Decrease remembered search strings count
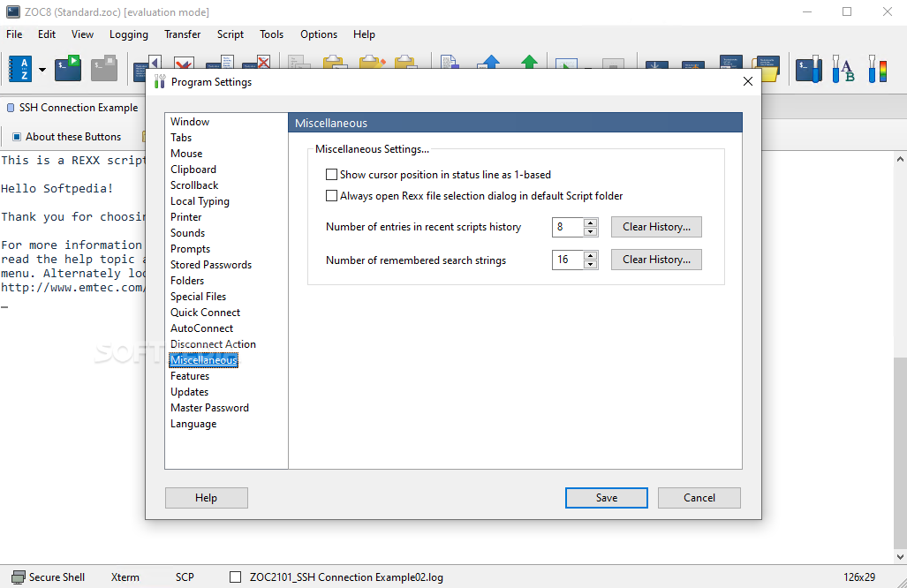Screen dimensions: 907x588 pyautogui.click(x=590, y=265)
